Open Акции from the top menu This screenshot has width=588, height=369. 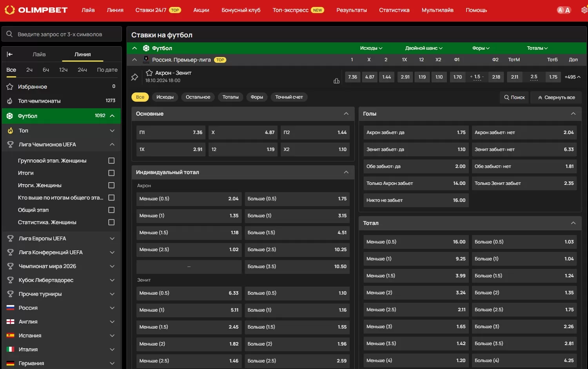tap(201, 10)
